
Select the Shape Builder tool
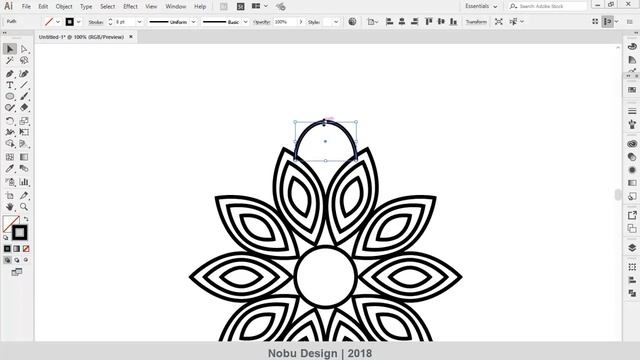[x=10, y=144]
